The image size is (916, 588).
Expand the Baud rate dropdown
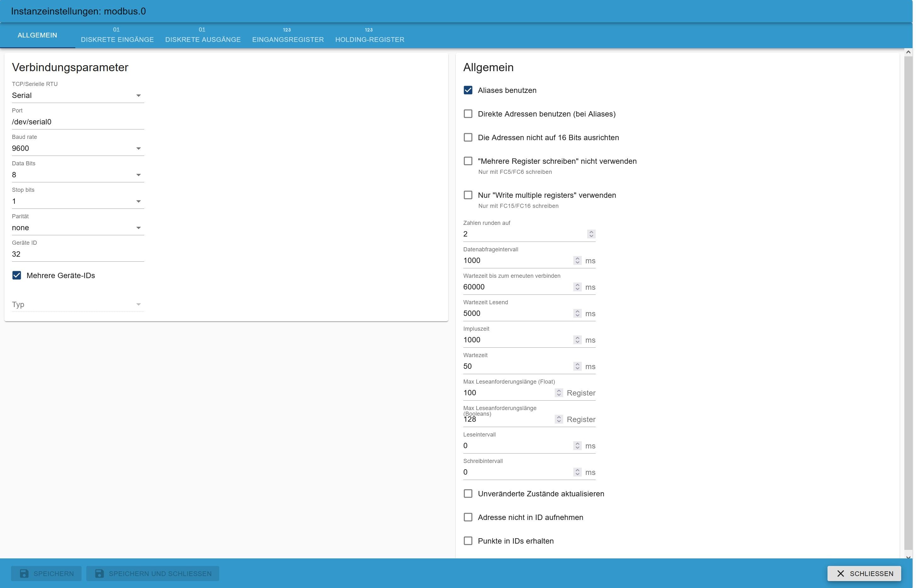[x=78, y=149]
